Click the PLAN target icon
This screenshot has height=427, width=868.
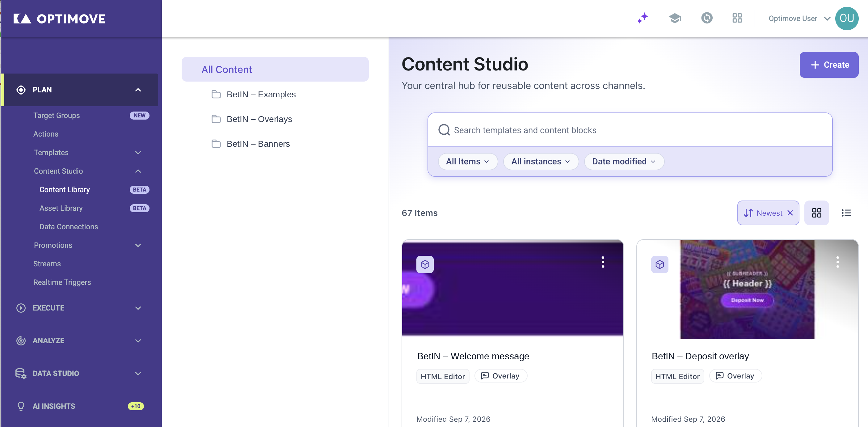[21, 90]
